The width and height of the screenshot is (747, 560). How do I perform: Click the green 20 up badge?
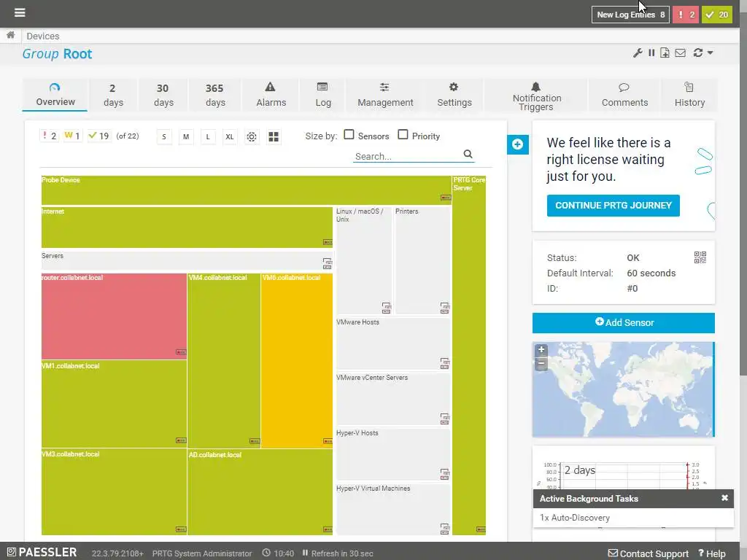pyautogui.click(x=716, y=15)
